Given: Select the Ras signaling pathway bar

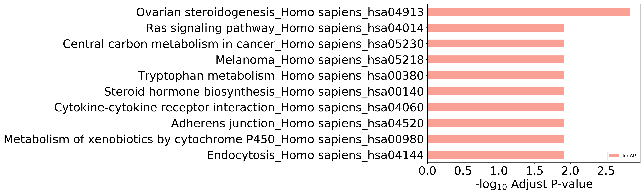Looking at the screenshot, I should 496,28.
